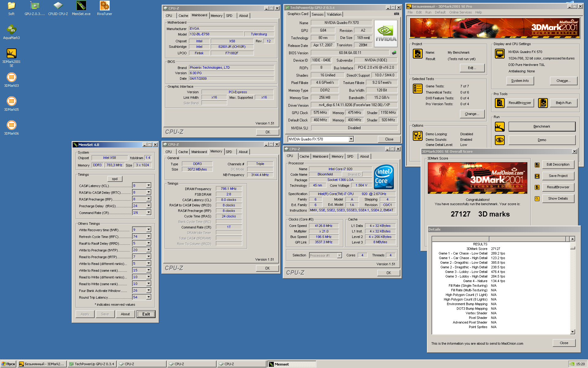Launch the GPU-Z desktop shortcut icon
This screenshot has width=588, height=368.
pyautogui.click(x=35, y=6)
